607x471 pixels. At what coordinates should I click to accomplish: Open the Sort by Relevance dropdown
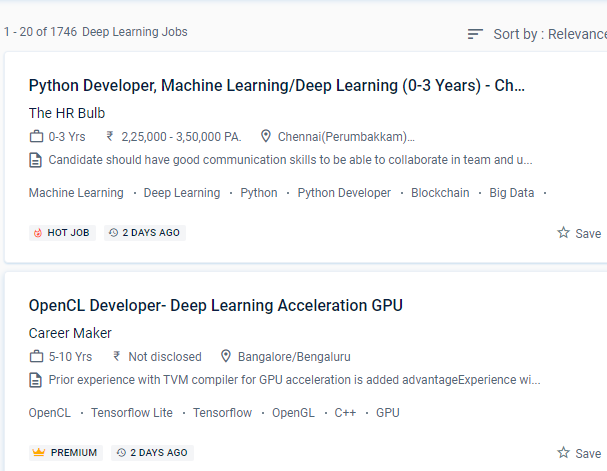click(548, 35)
